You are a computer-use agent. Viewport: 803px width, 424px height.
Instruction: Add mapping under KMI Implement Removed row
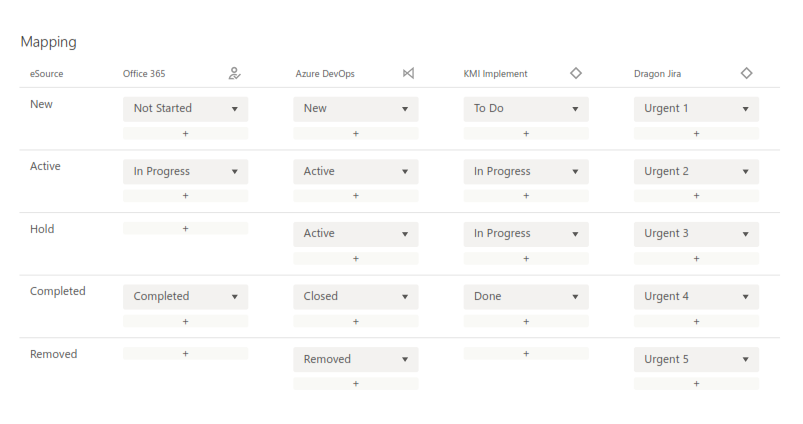[526, 353]
